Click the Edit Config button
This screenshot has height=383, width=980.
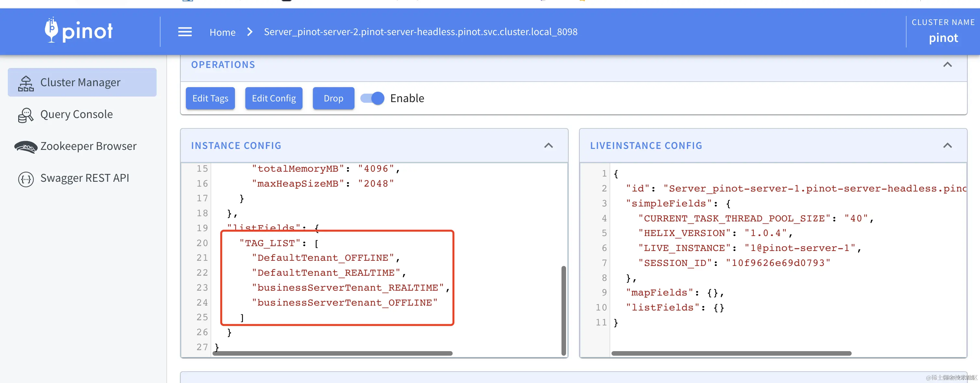274,98
